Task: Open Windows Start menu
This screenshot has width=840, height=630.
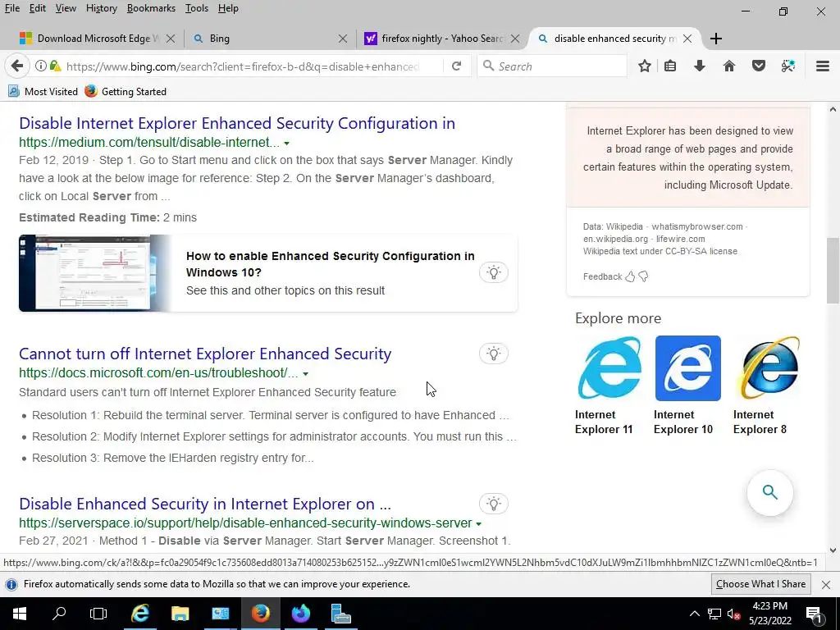Action: pos(20,614)
